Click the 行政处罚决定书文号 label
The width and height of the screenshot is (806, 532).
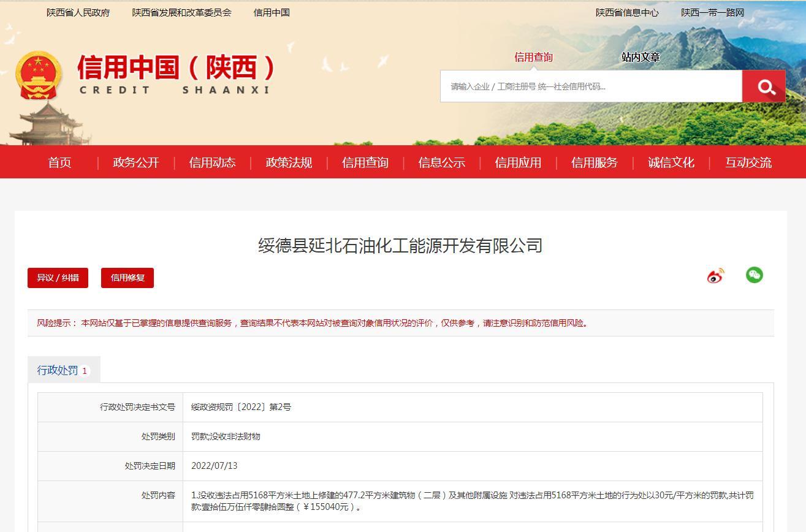138,407
